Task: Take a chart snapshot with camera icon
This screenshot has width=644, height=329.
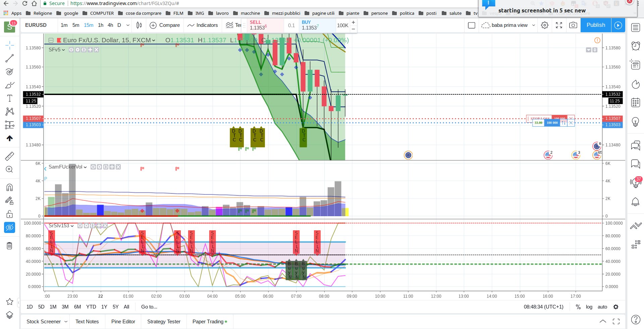Action: (x=573, y=25)
